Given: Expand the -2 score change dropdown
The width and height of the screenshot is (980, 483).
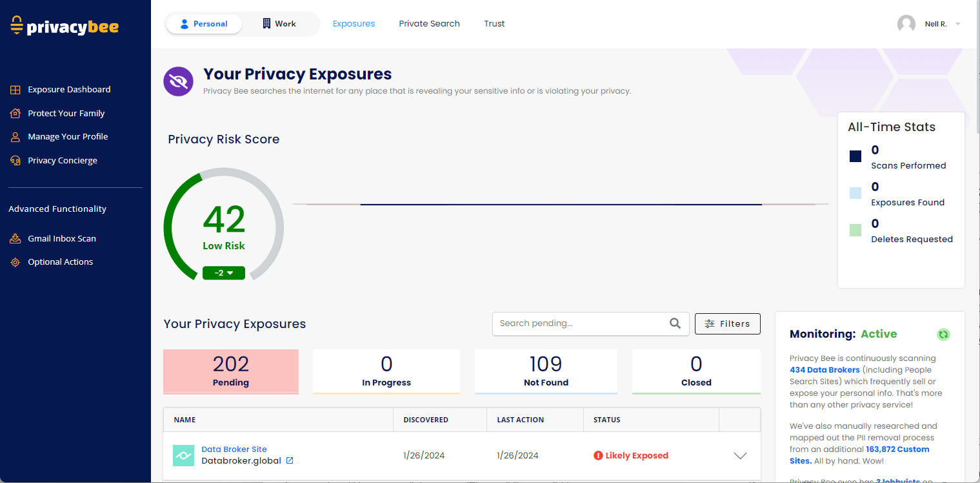Looking at the screenshot, I should coord(224,272).
